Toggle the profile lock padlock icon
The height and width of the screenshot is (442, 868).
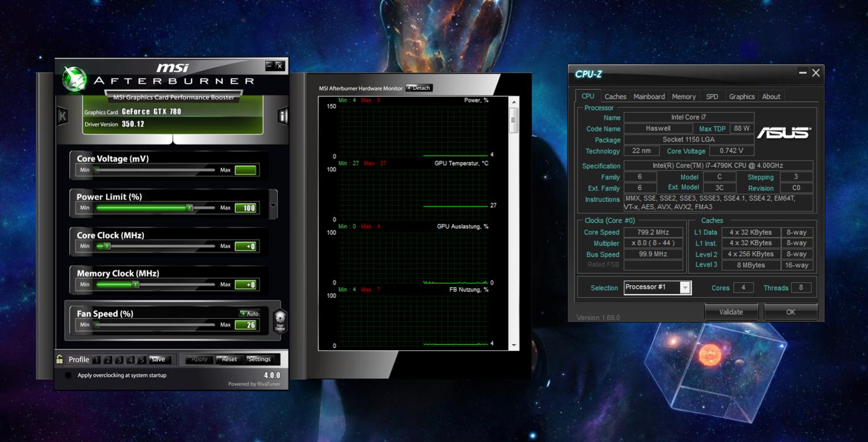click(60, 359)
